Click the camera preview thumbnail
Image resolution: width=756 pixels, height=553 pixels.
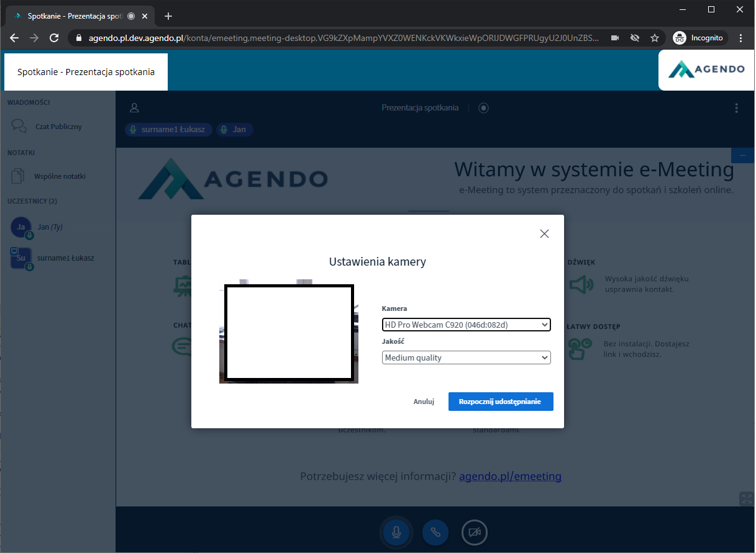coord(289,333)
